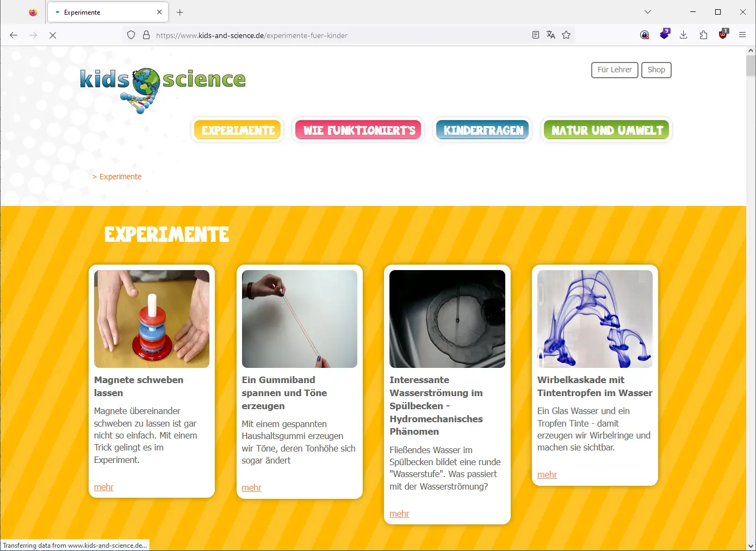The height and width of the screenshot is (551, 756).
Task: Open the uBlock Origin extension icon
Action: [x=723, y=35]
